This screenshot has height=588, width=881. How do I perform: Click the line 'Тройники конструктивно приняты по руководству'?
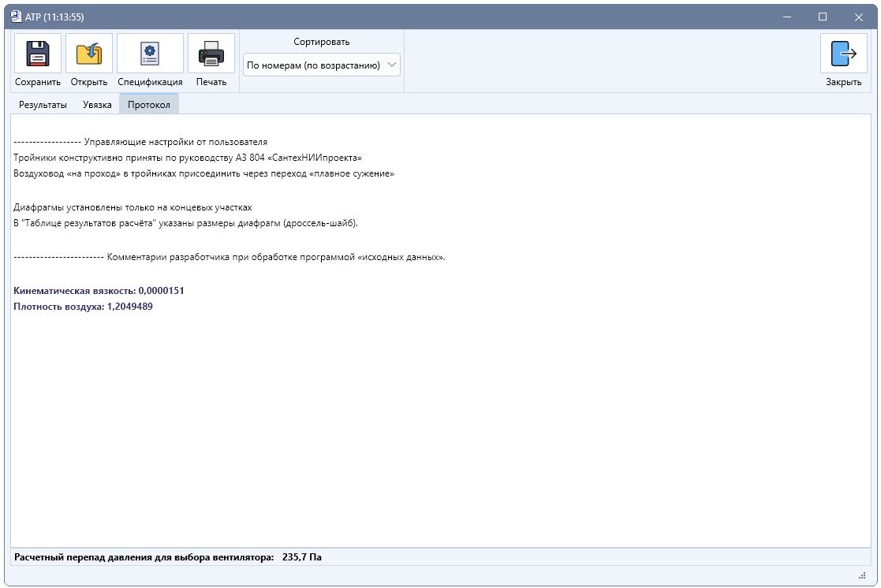click(188, 158)
